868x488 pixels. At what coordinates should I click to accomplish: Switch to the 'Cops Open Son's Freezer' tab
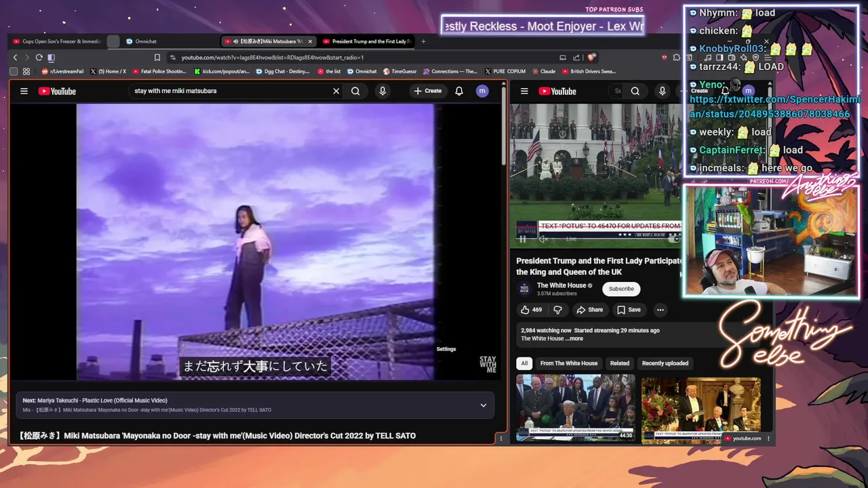click(x=57, y=41)
